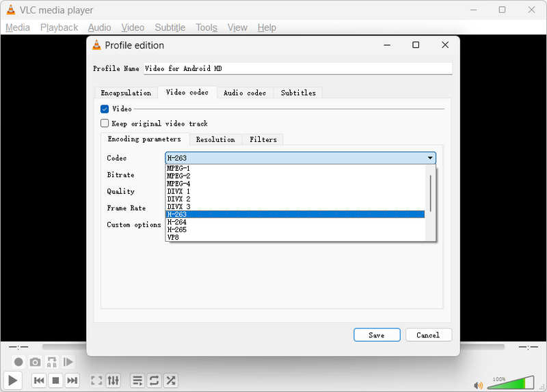Check Keep original video track
This screenshot has width=547, height=392.
click(105, 123)
